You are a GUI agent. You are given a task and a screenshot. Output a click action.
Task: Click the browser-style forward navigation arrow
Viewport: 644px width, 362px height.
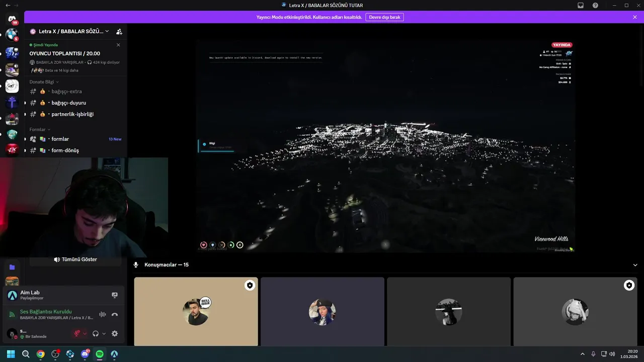pos(16,5)
